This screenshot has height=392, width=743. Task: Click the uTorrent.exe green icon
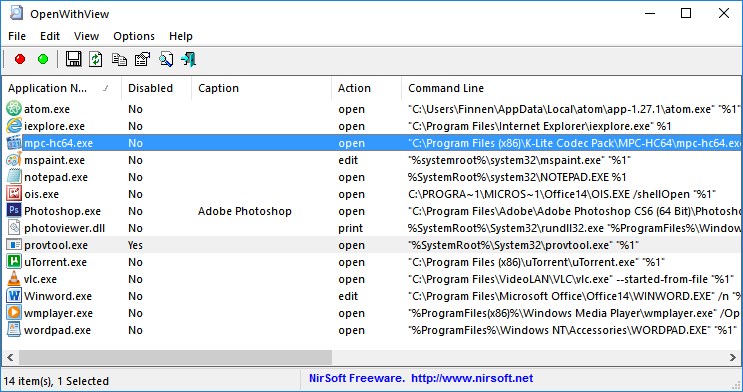point(14,262)
